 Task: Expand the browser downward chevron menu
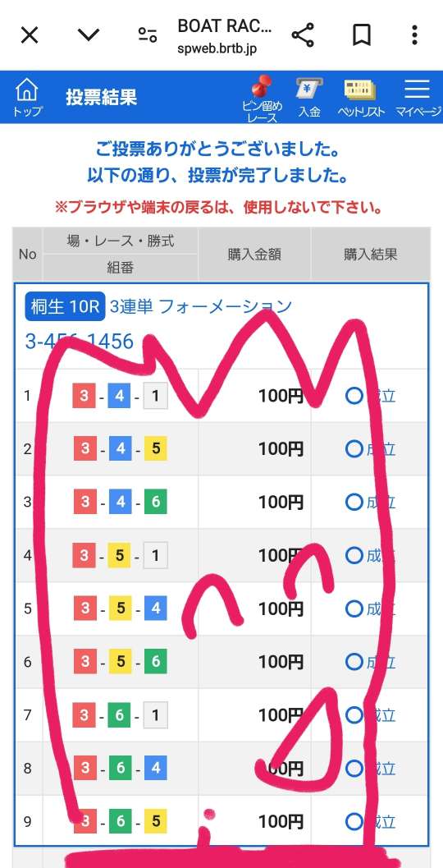click(89, 35)
